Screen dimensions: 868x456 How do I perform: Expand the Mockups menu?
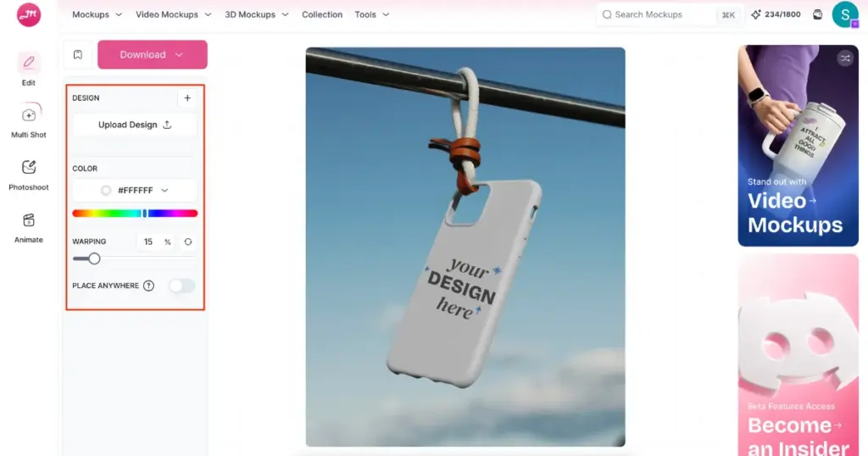97,15
